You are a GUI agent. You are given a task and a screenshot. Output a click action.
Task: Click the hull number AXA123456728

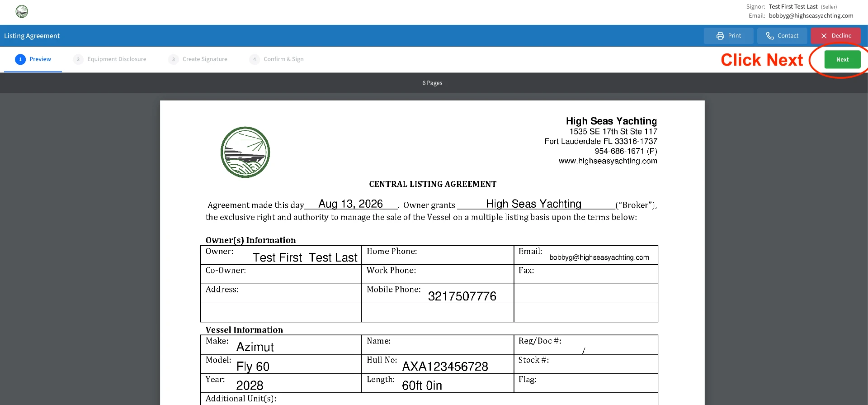[x=445, y=367]
